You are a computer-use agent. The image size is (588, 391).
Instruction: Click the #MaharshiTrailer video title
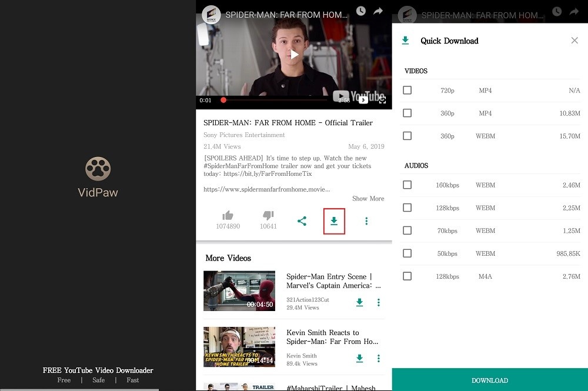pos(331,387)
